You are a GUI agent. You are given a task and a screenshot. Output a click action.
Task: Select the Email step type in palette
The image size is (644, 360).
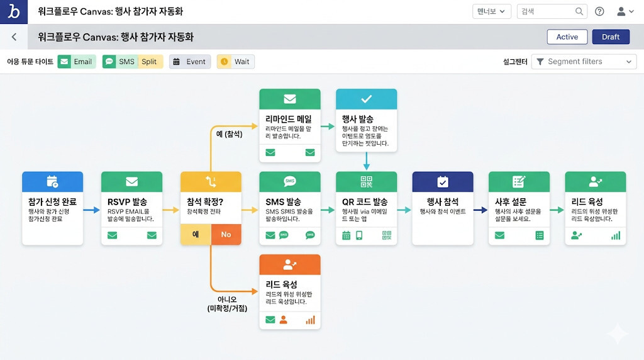[x=77, y=62]
